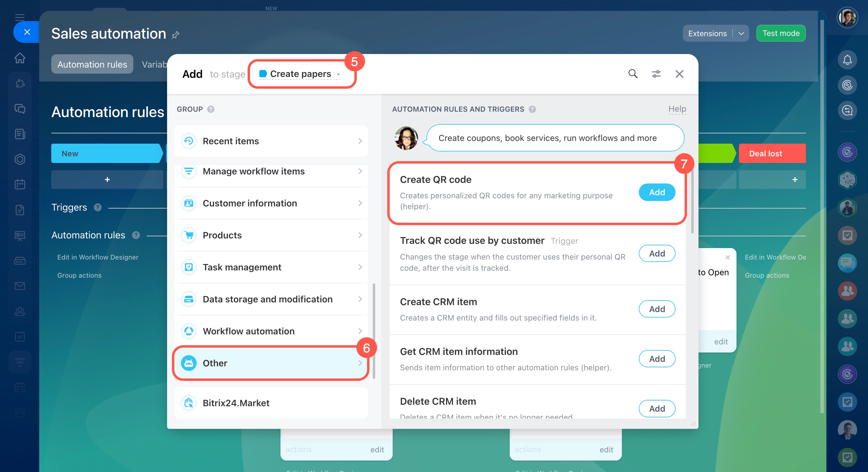The image size is (868, 472).
Task: Click the search magnifier icon in dialog
Action: tap(632, 74)
